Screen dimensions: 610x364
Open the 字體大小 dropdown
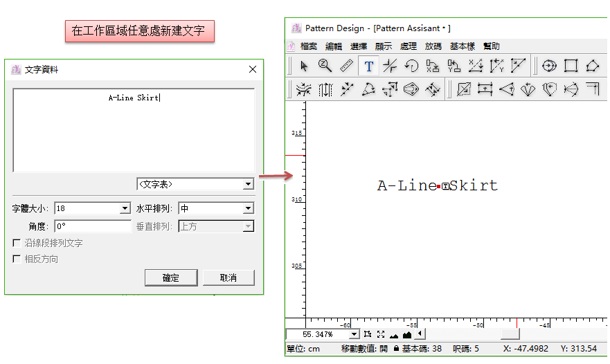click(x=125, y=208)
